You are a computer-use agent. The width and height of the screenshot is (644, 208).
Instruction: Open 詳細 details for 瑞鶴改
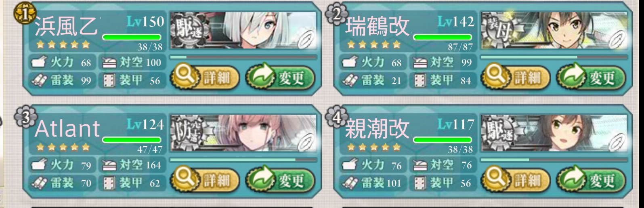516,77
